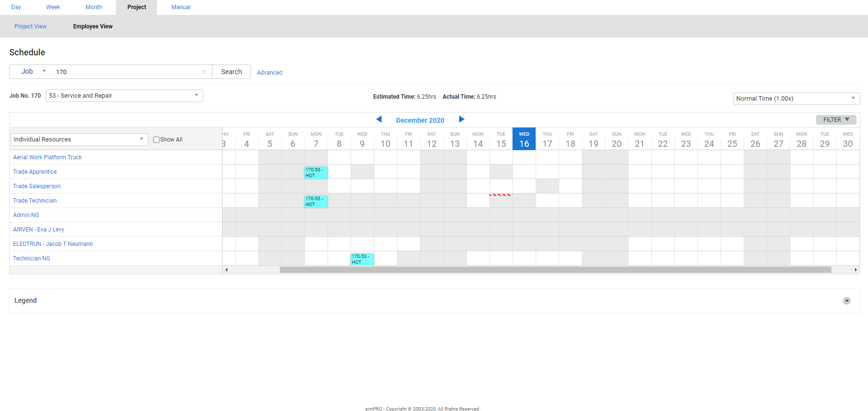Open Technician NG resource
The height and width of the screenshot is (411, 868).
coord(31,258)
